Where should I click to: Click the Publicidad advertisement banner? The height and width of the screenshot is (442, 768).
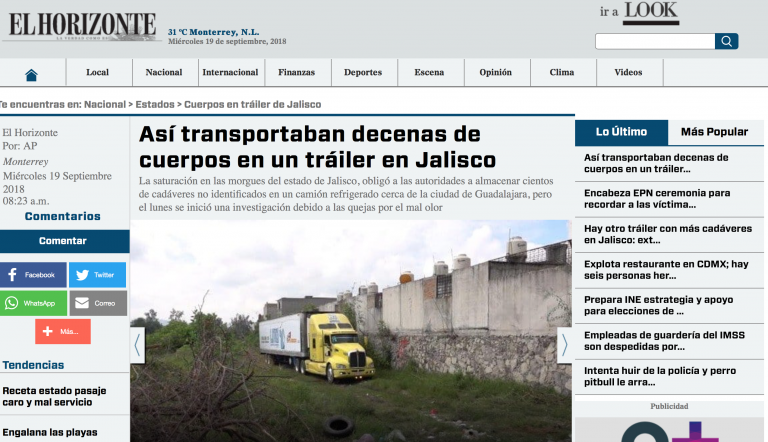(669, 430)
